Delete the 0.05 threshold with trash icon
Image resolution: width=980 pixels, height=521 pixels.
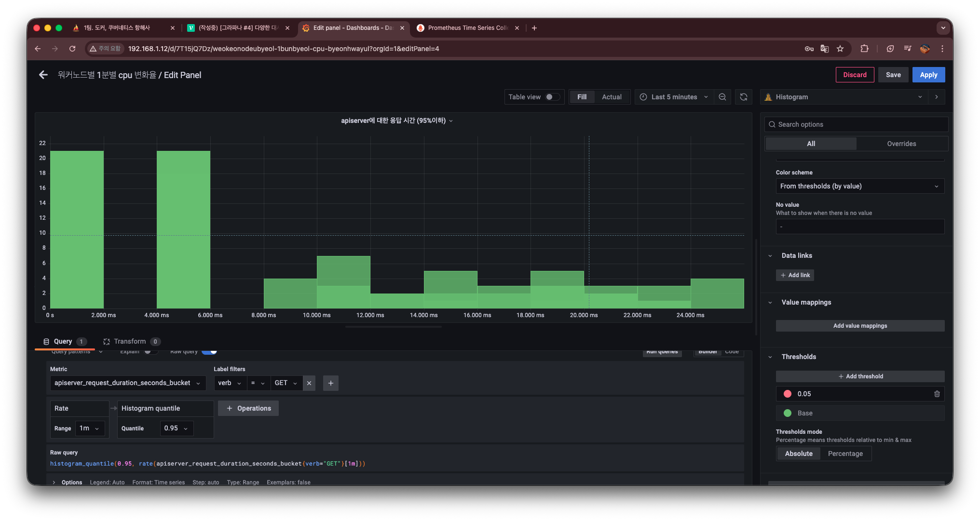pos(937,394)
